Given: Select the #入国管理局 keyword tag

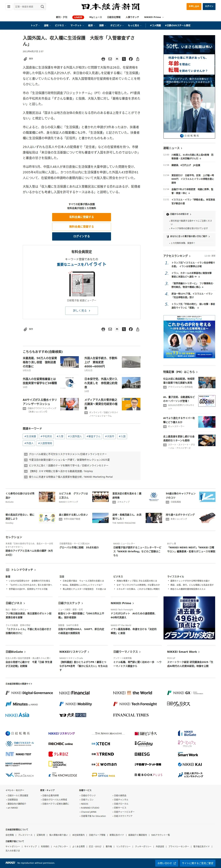Looking at the screenshot, I should [x=45, y=443].
